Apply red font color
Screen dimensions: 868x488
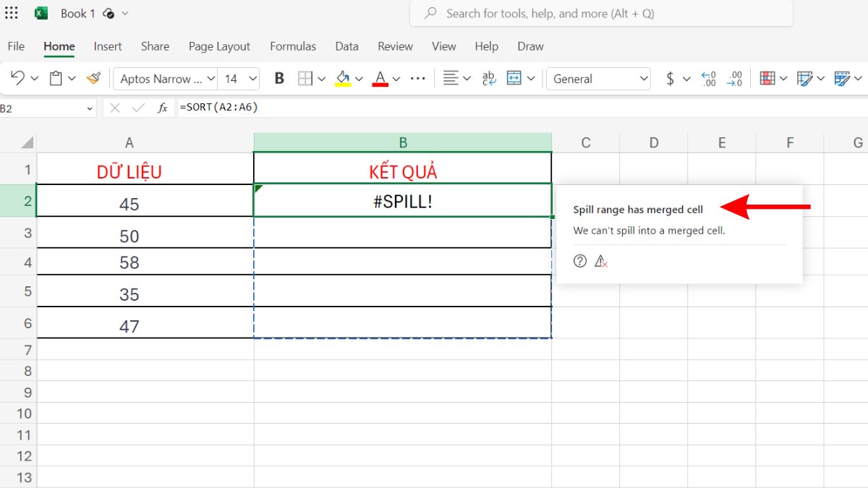coord(380,79)
